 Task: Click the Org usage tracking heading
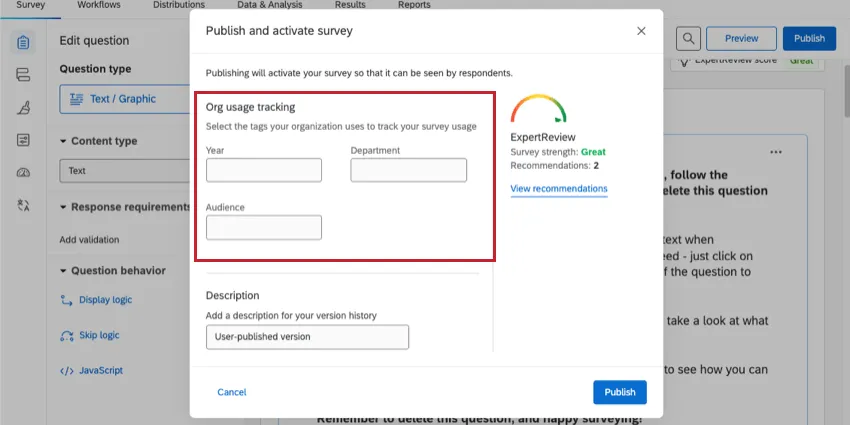click(x=250, y=107)
